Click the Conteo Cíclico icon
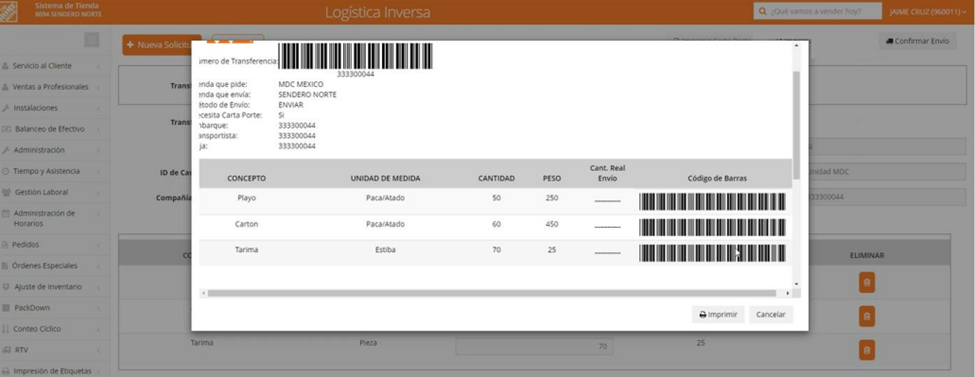This screenshot has width=975, height=377. pos(6,329)
